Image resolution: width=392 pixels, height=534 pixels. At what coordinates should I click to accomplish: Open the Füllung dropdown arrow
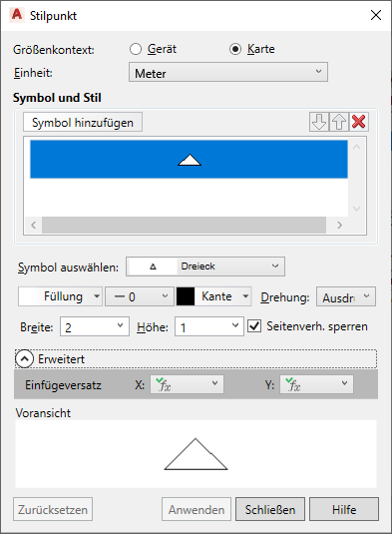97,296
